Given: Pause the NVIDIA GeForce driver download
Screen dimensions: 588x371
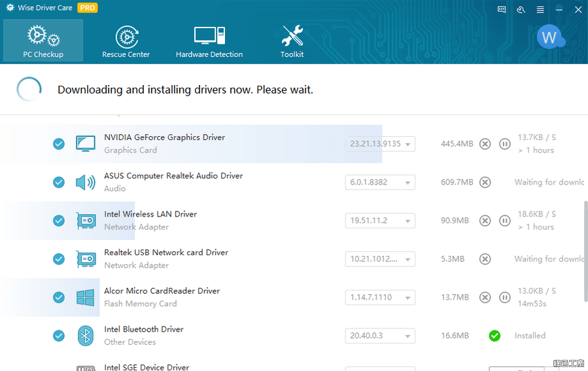Looking at the screenshot, I should 505,144.
